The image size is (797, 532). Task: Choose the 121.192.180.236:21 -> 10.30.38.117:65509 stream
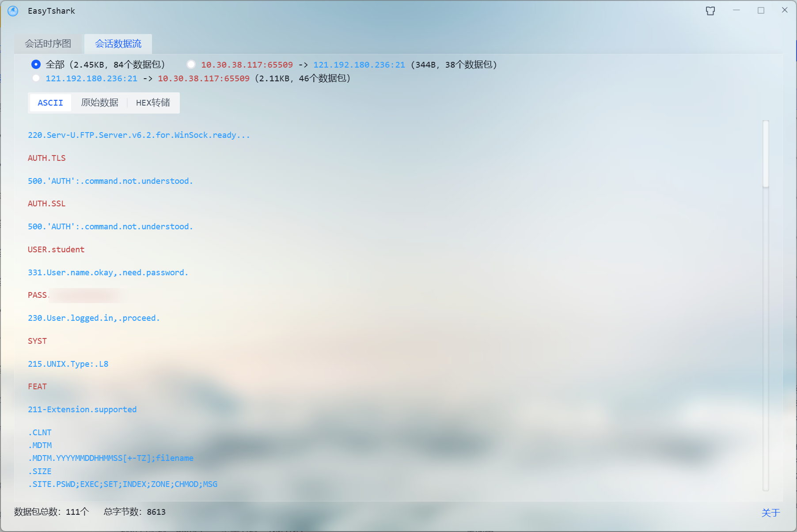coord(36,78)
